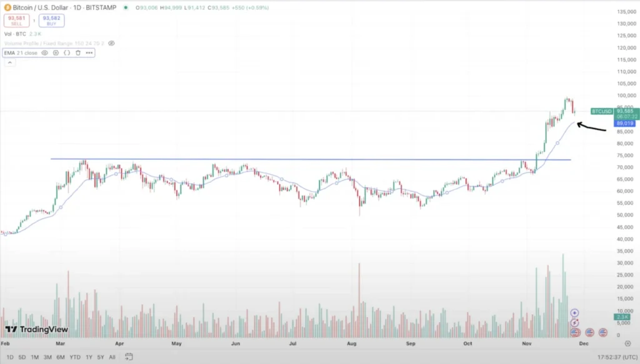Open EMA indicator settings gear
The width and height of the screenshot is (640, 364).
(56, 53)
